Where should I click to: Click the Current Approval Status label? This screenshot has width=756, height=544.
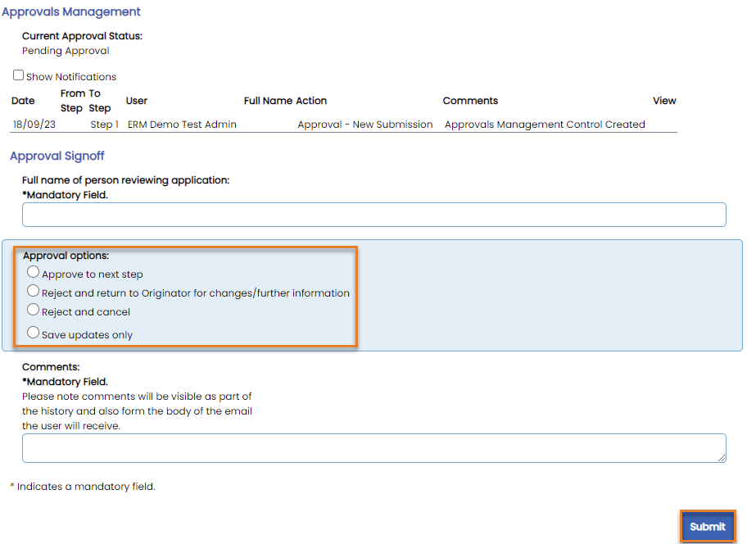pyautogui.click(x=82, y=36)
